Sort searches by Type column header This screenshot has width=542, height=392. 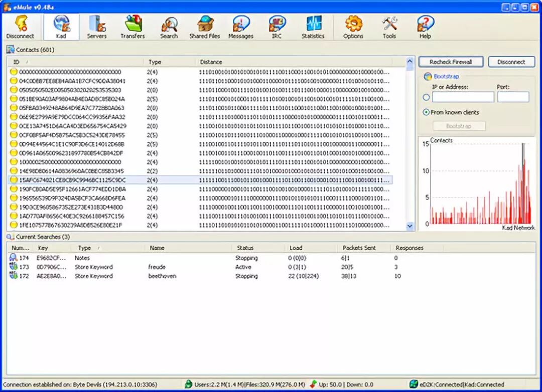[x=107, y=248]
